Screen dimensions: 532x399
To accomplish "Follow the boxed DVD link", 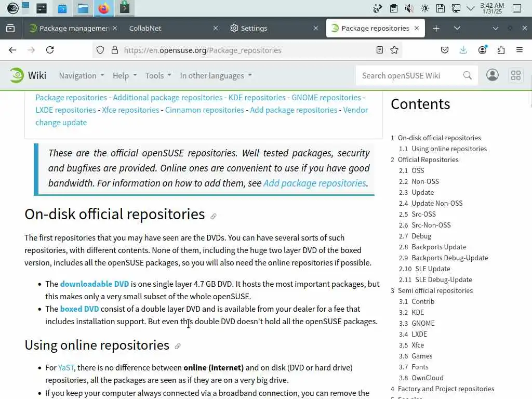I will tap(79, 309).
